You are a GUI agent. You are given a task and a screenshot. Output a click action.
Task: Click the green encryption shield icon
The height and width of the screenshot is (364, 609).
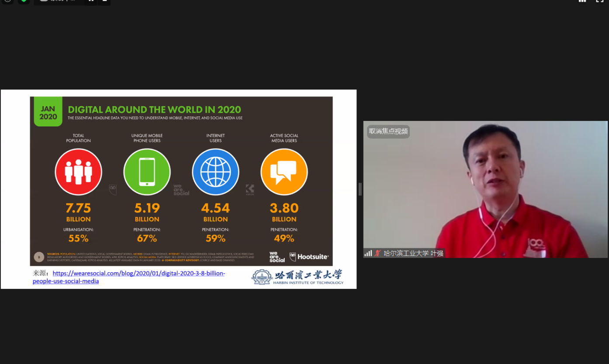pyautogui.click(x=24, y=1)
